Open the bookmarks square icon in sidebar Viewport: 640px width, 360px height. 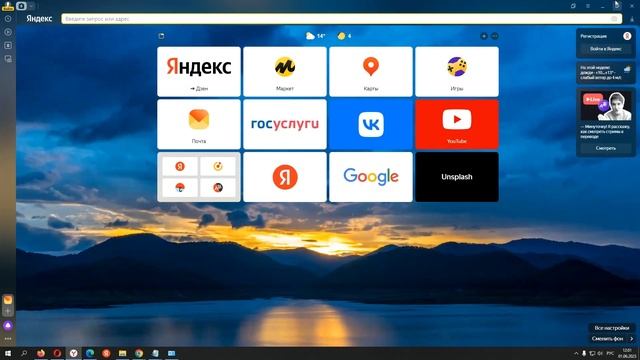8,45
